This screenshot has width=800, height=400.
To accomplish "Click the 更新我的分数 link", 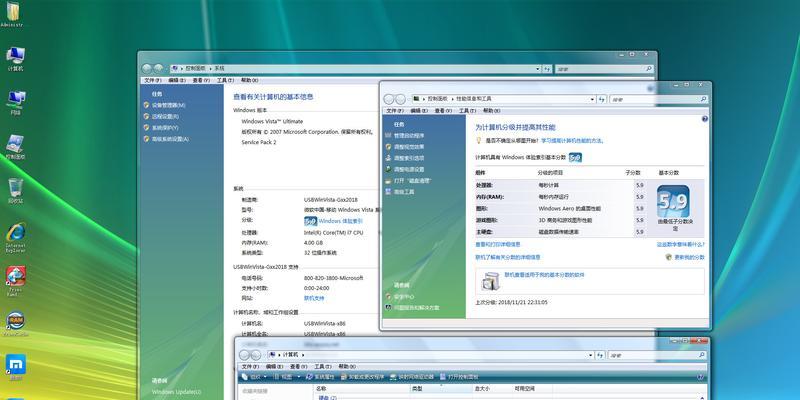I will coord(689,257).
